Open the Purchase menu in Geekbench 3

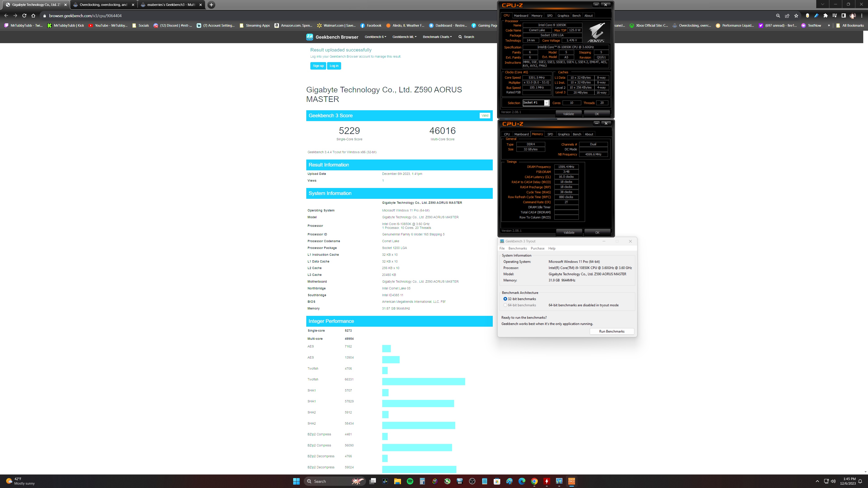click(538, 249)
